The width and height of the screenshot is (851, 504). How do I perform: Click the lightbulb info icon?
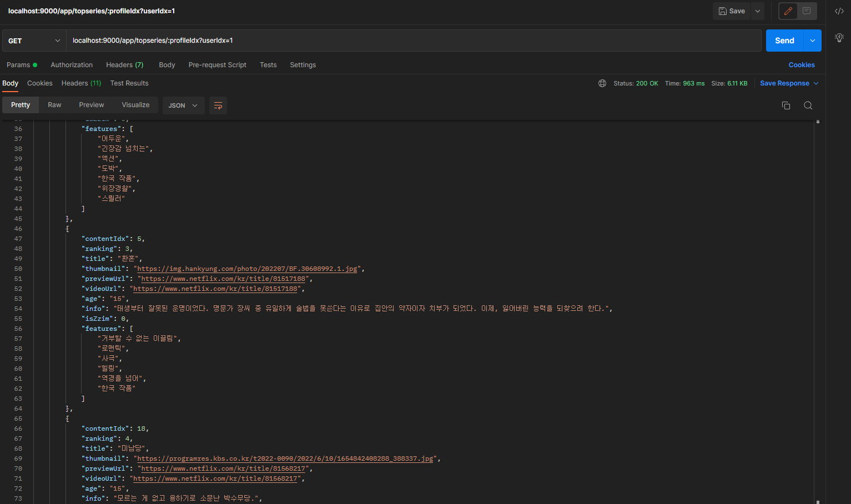click(x=839, y=38)
